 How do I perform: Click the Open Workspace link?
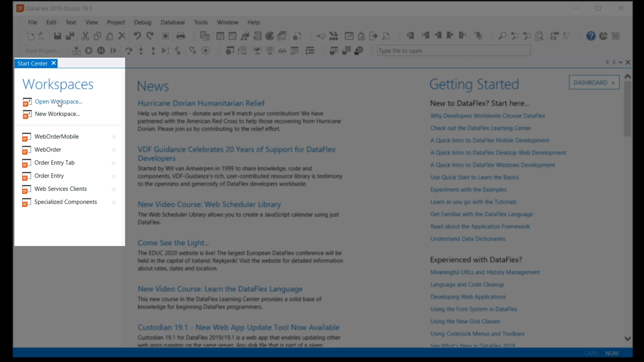click(x=58, y=102)
